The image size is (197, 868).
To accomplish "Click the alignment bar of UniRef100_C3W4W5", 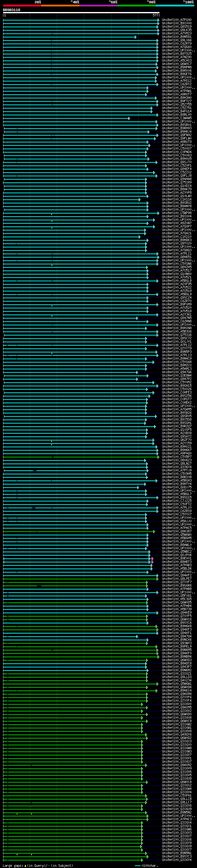I will tap(66, 118).
